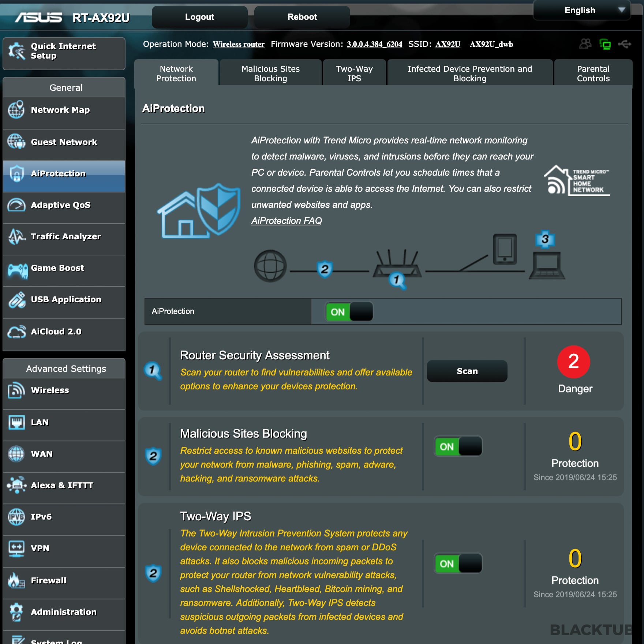Viewport: 644px width, 644px height.
Task: Click the Two-Way IPS protection count
Action: [x=575, y=558]
